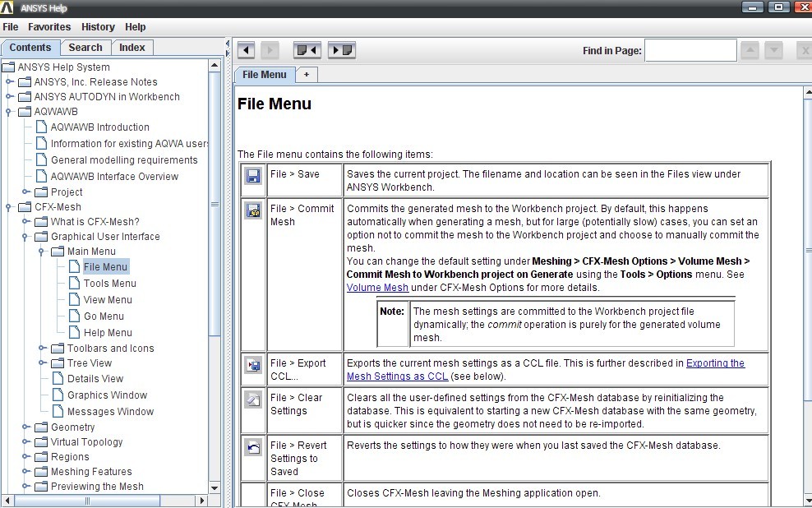Expand ANSYS, Inc. Release Notes node

click(9, 82)
